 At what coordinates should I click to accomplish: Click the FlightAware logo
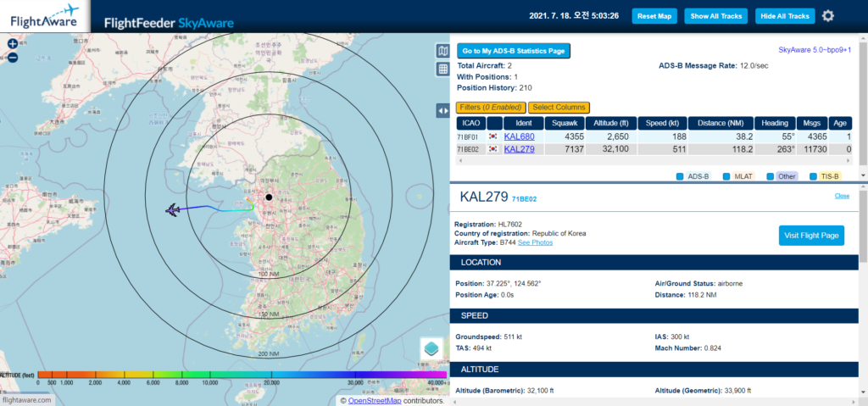[45, 16]
